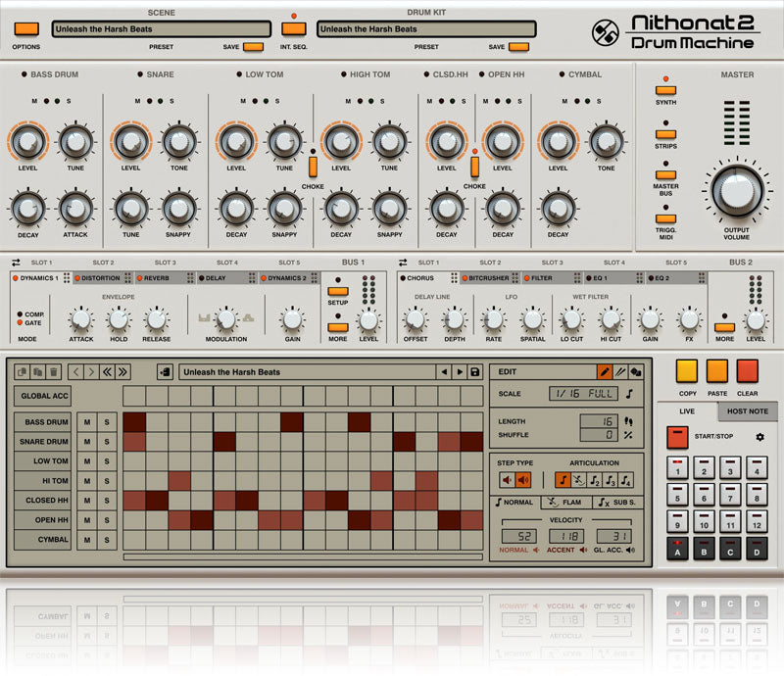Image resolution: width=784 pixels, height=676 pixels.
Task: Select the Normal articulation tab
Action: pos(515,503)
